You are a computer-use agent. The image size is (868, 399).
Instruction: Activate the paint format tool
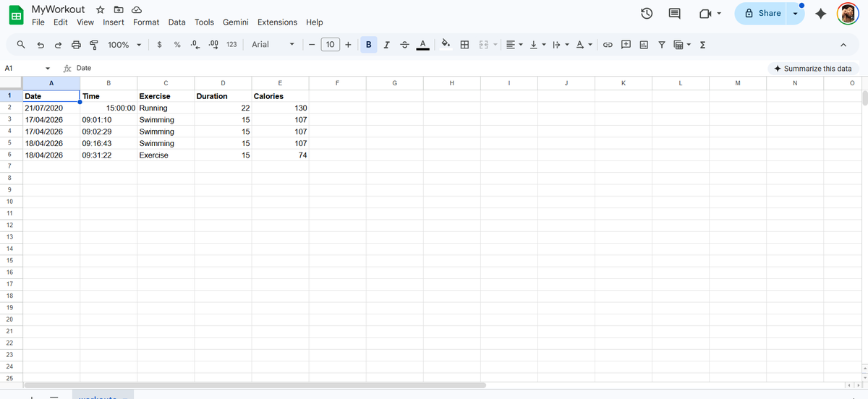coord(94,45)
